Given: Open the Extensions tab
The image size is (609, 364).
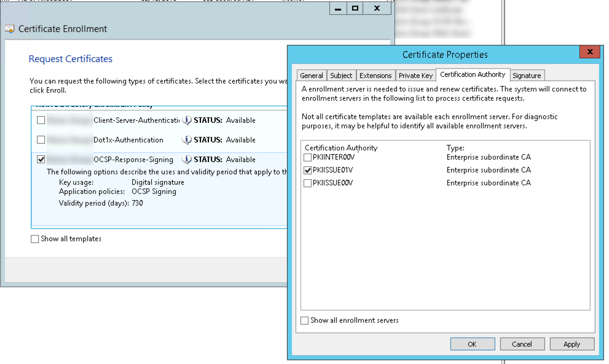Looking at the screenshot, I should point(375,76).
